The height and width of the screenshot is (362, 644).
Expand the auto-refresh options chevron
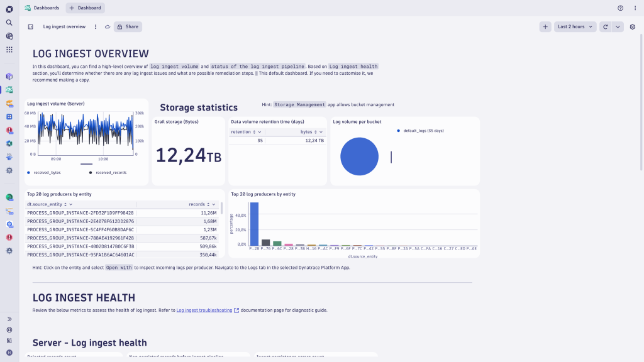tap(618, 26)
